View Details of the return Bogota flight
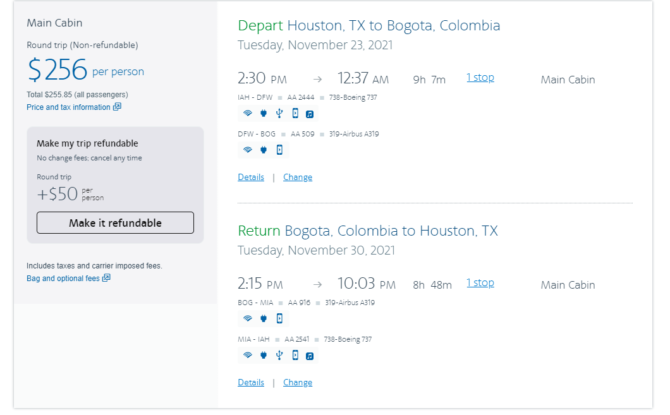The width and height of the screenshot is (670, 415). pos(251,383)
